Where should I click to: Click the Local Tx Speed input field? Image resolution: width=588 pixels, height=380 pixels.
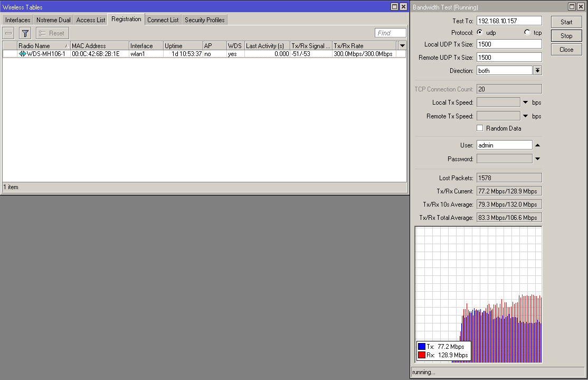498,103
